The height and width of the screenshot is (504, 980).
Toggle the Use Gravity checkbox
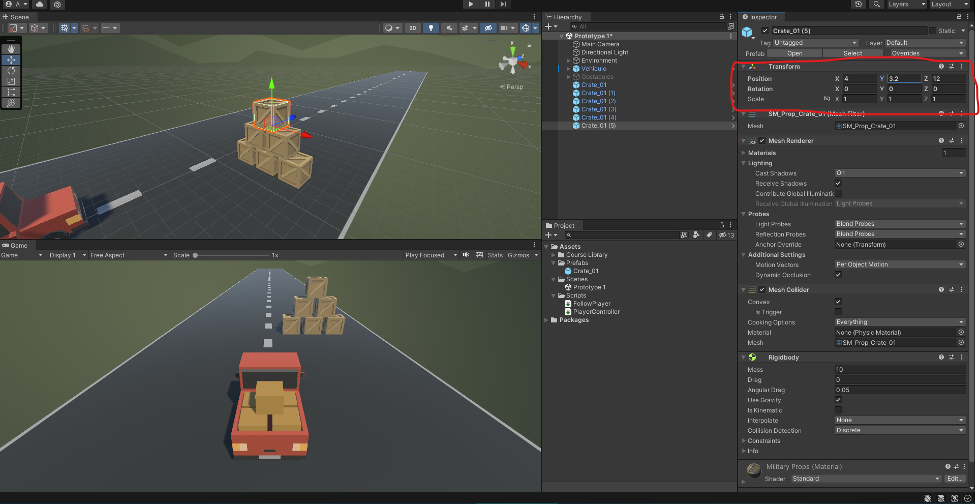point(838,400)
